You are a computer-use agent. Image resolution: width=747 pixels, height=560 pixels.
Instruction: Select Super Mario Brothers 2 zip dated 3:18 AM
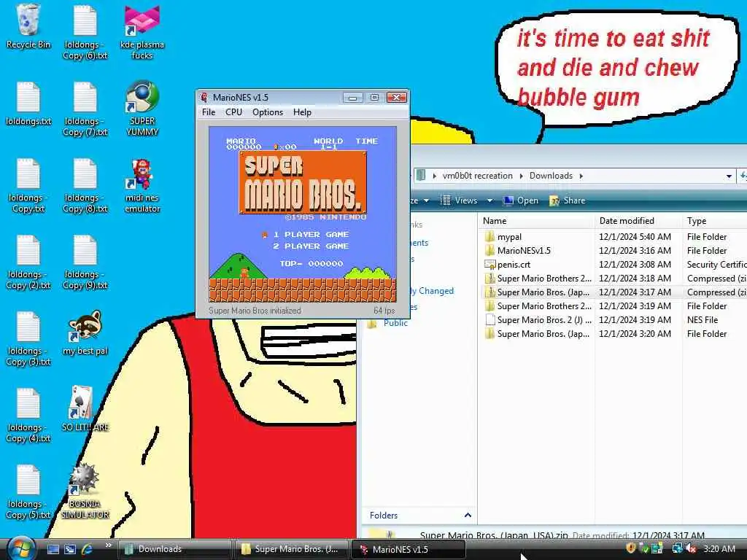pos(614,278)
